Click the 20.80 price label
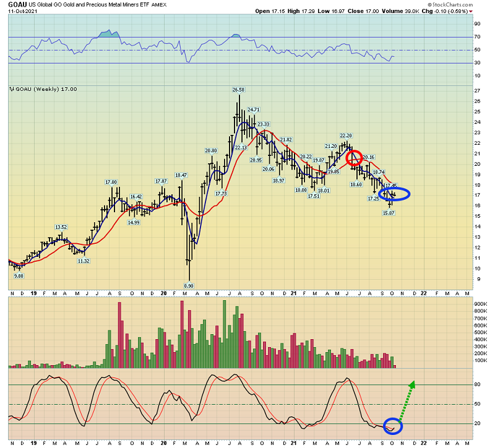The width and height of the screenshot is (495, 448). pos(211,151)
